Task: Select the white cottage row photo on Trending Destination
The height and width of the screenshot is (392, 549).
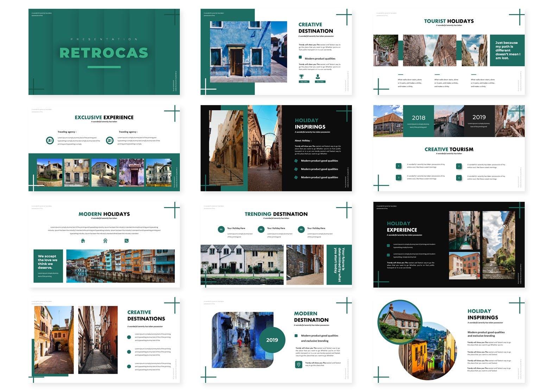Action: (x=242, y=265)
